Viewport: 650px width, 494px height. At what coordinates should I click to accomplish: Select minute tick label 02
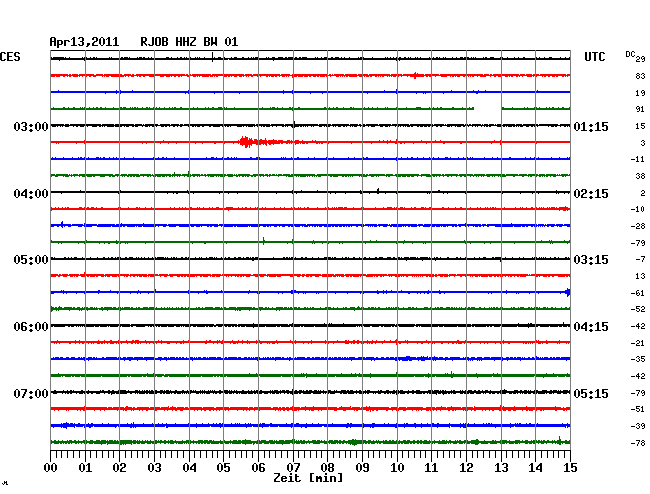coord(119,467)
